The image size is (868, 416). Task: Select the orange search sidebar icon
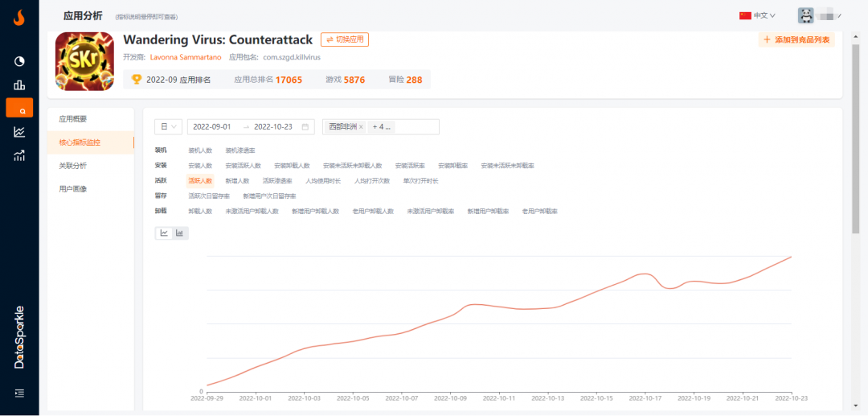tap(19, 108)
